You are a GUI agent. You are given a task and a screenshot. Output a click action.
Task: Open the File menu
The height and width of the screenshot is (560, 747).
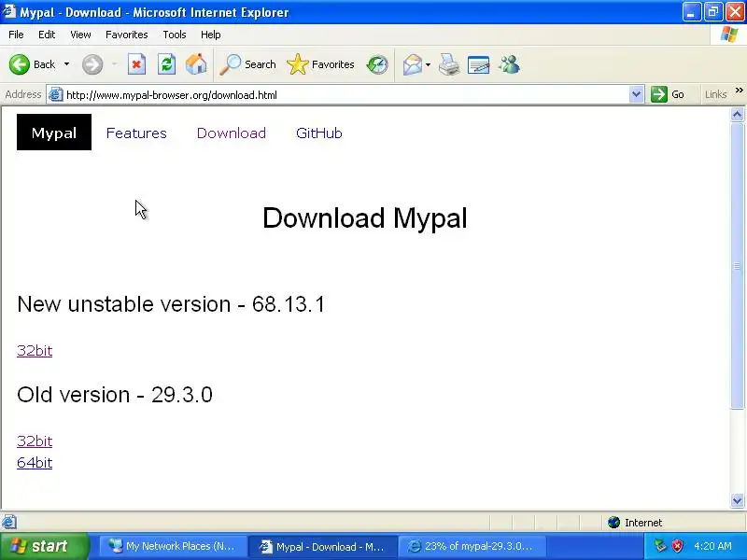[x=16, y=35]
